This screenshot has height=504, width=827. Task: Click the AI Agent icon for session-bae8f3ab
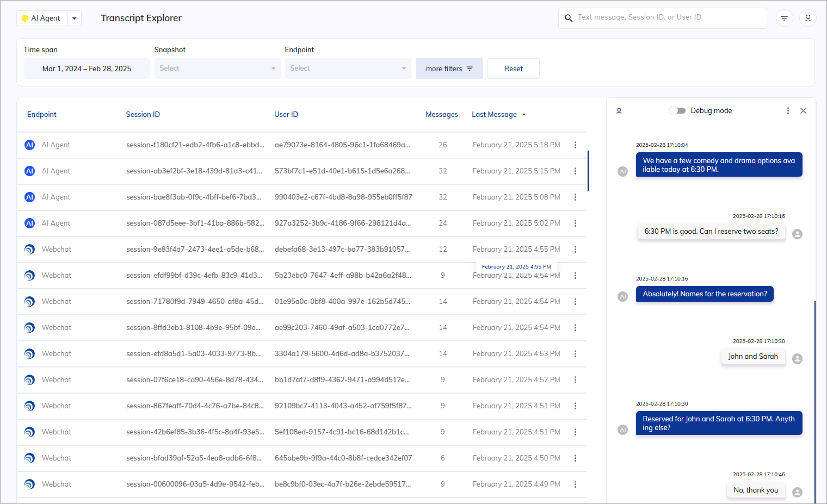tap(30, 197)
